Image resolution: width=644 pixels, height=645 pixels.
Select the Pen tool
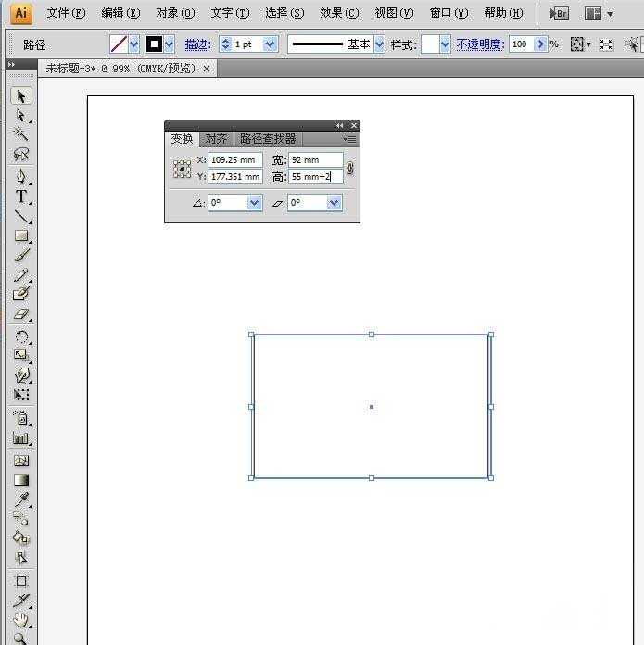pos(21,176)
